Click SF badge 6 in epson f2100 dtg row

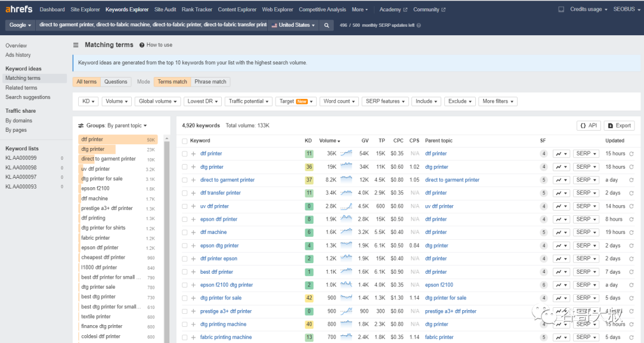[543, 285]
